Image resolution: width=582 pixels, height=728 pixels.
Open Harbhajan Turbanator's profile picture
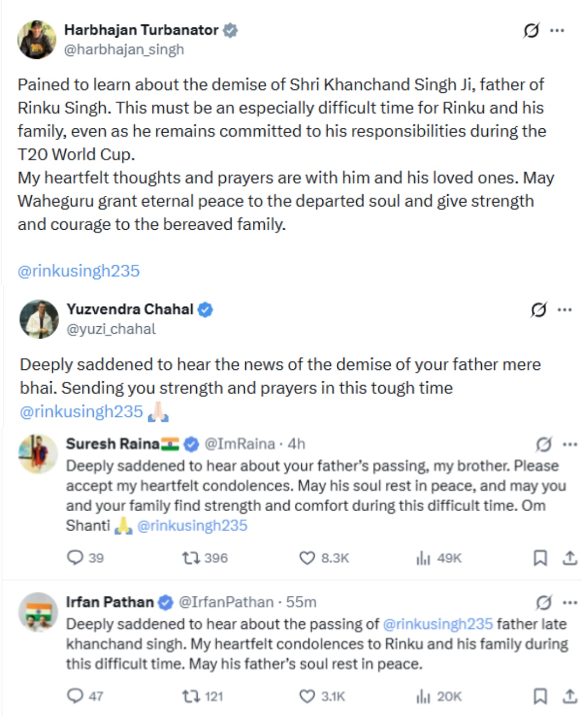[37, 39]
